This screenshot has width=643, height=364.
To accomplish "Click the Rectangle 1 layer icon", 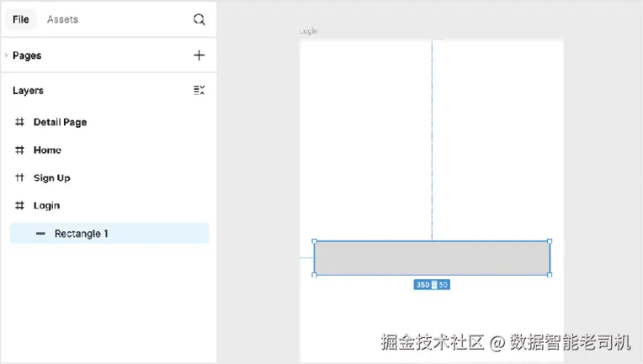I will [40, 234].
